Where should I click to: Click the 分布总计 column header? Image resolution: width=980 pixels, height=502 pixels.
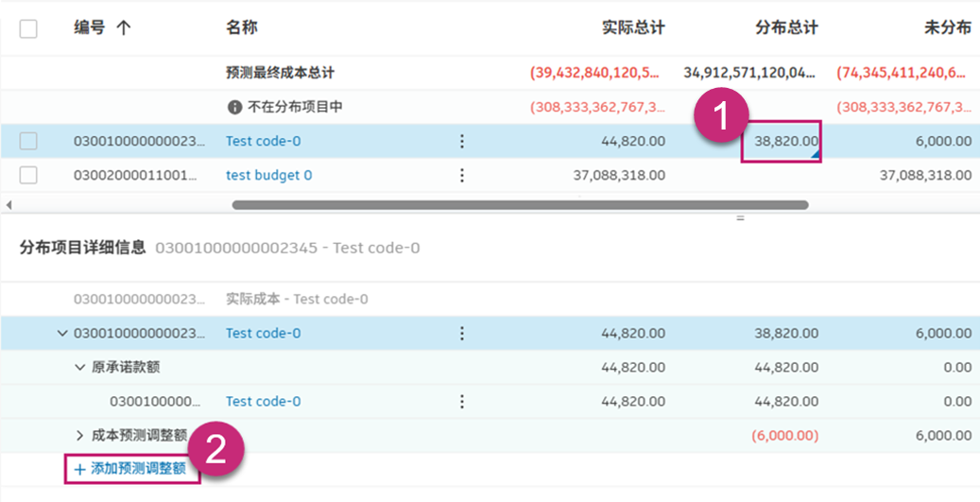pos(786,28)
